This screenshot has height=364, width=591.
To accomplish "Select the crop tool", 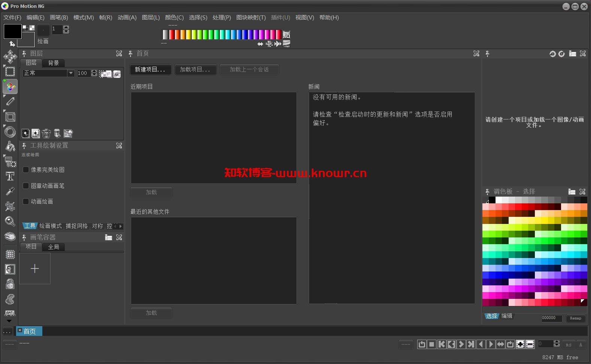I will [10, 206].
